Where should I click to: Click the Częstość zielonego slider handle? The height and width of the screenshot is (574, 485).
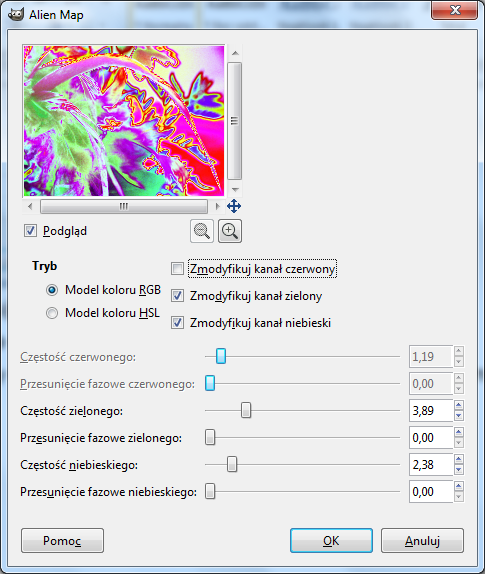pyautogui.click(x=246, y=410)
